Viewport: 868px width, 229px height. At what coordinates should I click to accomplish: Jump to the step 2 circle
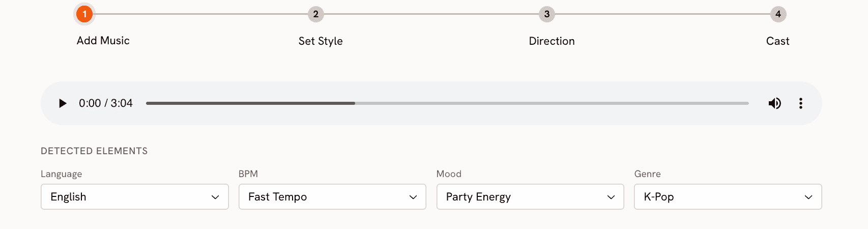315,14
